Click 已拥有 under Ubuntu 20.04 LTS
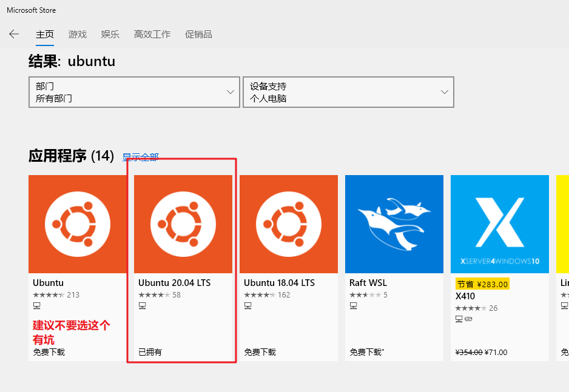569x392 pixels. [x=150, y=352]
